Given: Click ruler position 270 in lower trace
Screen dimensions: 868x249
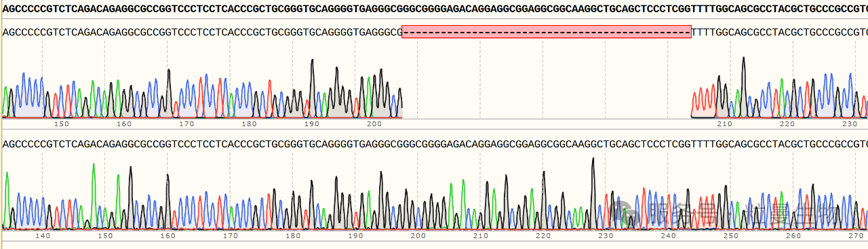Looking at the screenshot, I should (x=855, y=235).
